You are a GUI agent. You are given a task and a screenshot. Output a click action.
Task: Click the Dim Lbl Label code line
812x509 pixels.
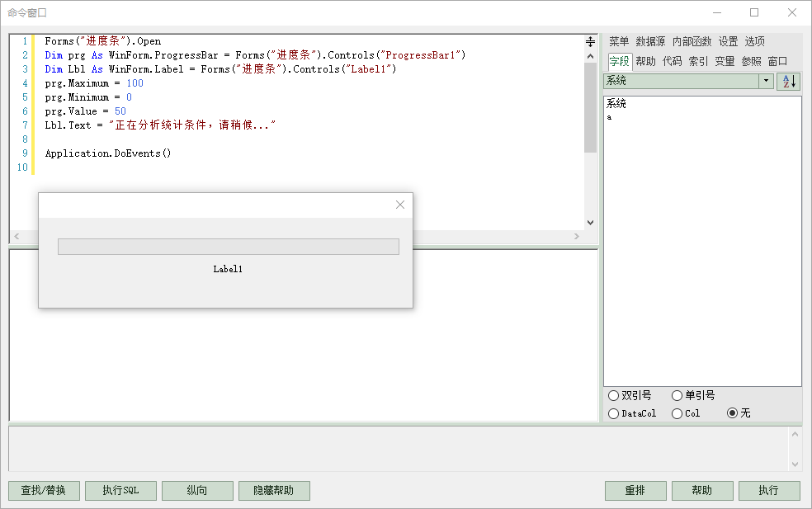click(x=220, y=69)
